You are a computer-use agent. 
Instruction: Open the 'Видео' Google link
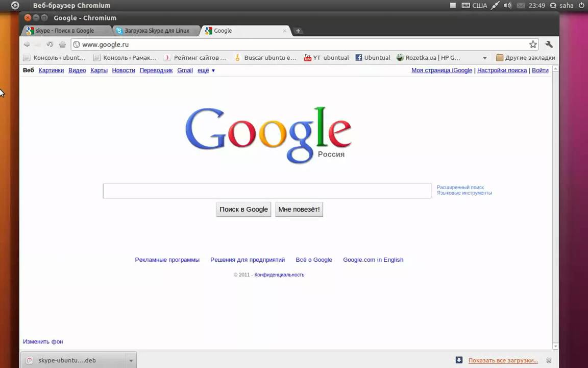[77, 70]
